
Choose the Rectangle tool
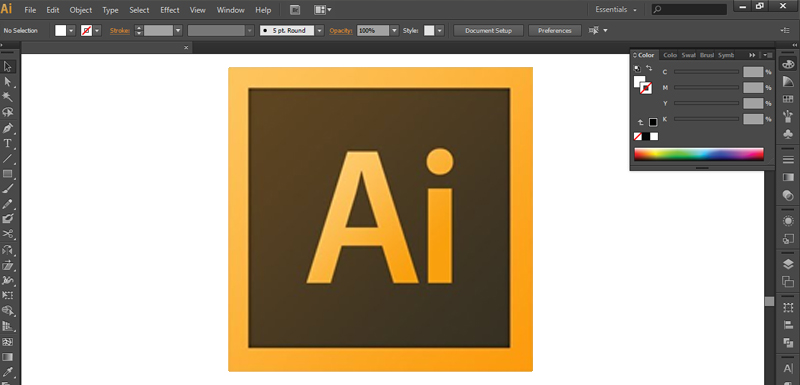pos(8,174)
